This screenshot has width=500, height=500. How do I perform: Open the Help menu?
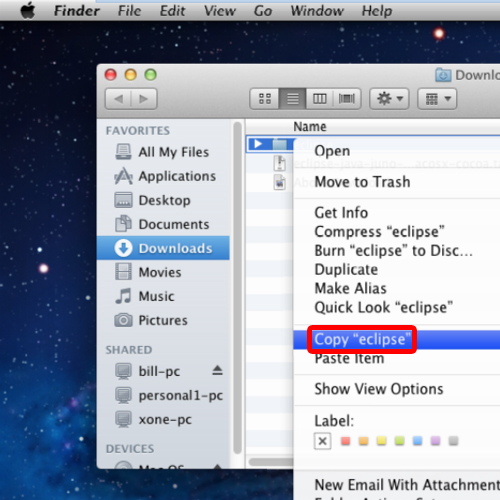(x=377, y=11)
